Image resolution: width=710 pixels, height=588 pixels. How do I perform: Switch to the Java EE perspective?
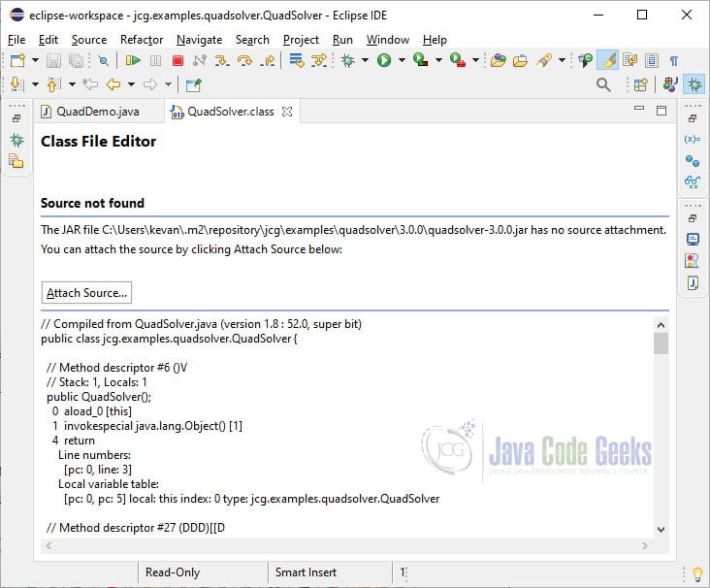click(670, 84)
